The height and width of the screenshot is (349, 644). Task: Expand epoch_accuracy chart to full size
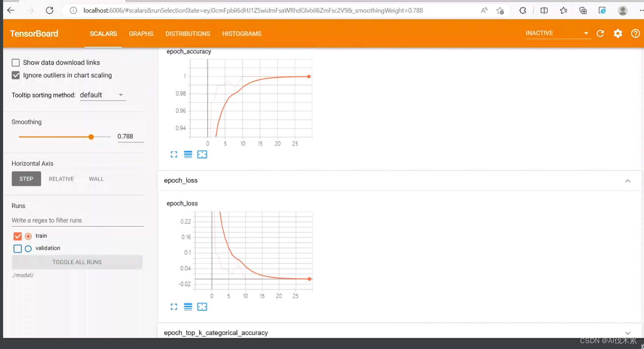click(174, 154)
